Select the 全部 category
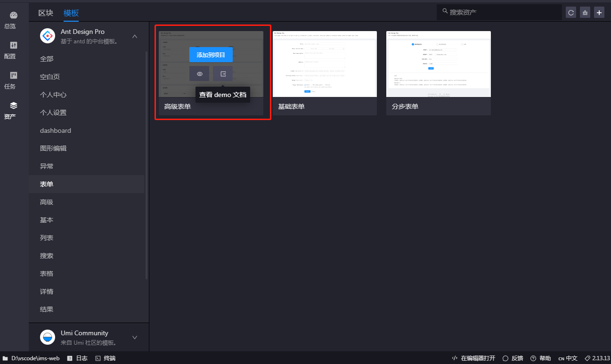The width and height of the screenshot is (611, 364). pyautogui.click(x=86, y=59)
